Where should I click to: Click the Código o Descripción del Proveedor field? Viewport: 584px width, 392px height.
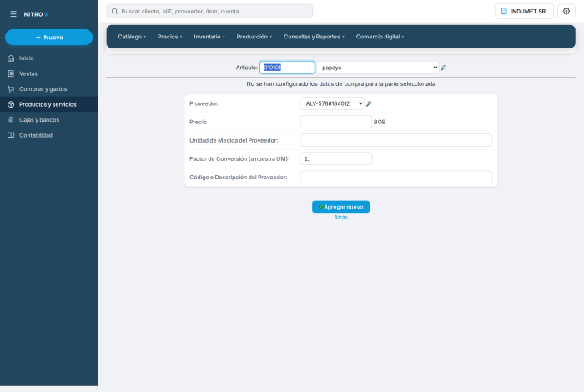[396, 177]
